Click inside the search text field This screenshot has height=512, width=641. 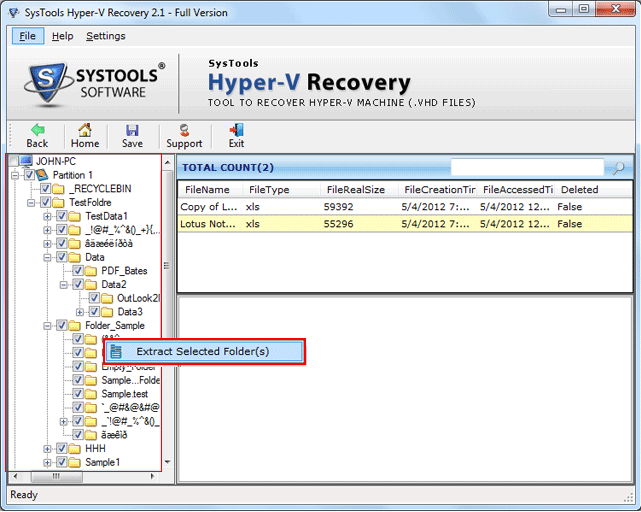528,167
